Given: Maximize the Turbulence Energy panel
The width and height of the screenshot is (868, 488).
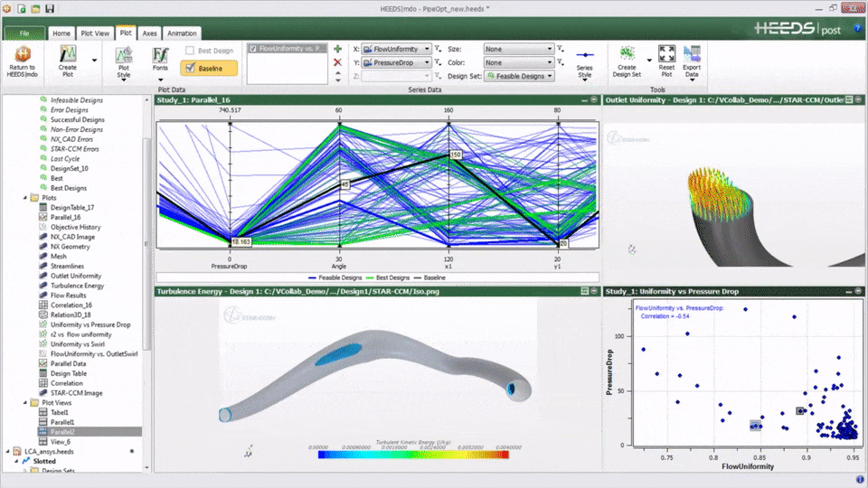Looking at the screenshot, I should tap(585, 291).
